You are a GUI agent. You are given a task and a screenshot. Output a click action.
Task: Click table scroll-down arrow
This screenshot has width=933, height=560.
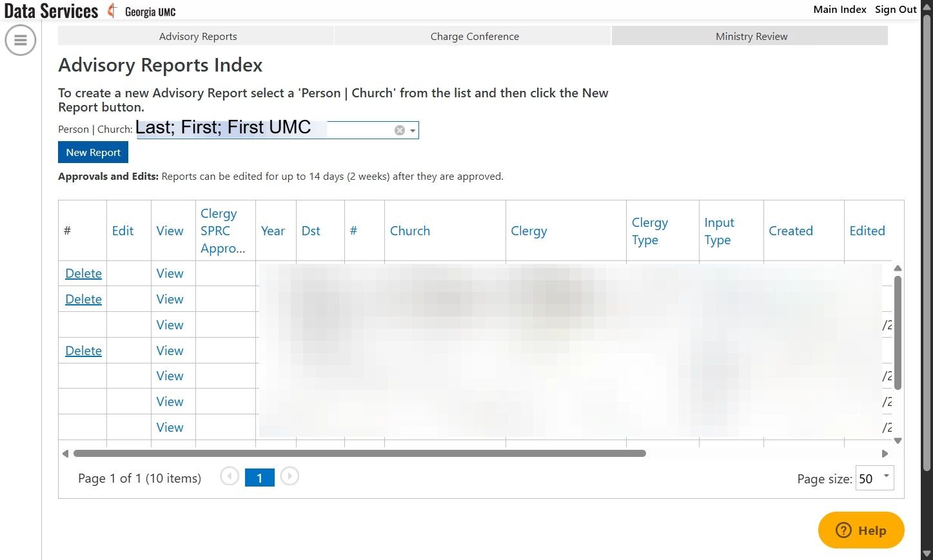898,441
